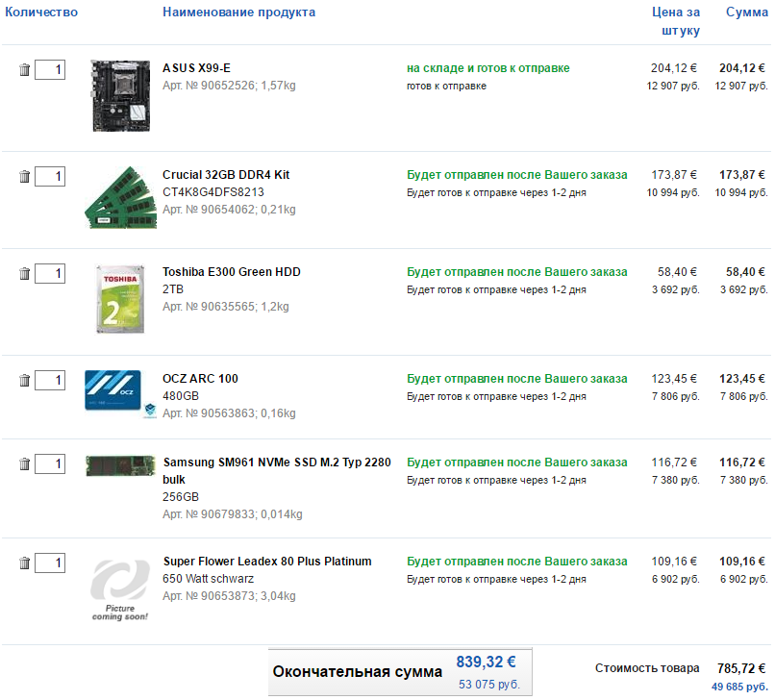Open Samsung M.2 SSD stick image
775x700 pixels.
point(120,465)
